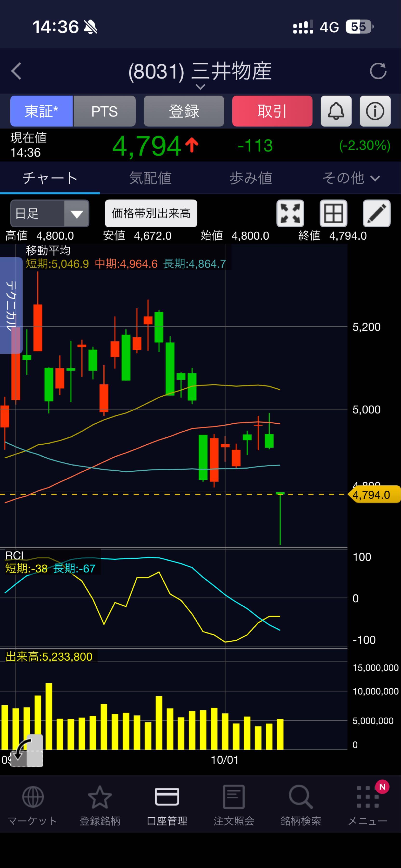Open stock search magnifier tab

click(301, 806)
